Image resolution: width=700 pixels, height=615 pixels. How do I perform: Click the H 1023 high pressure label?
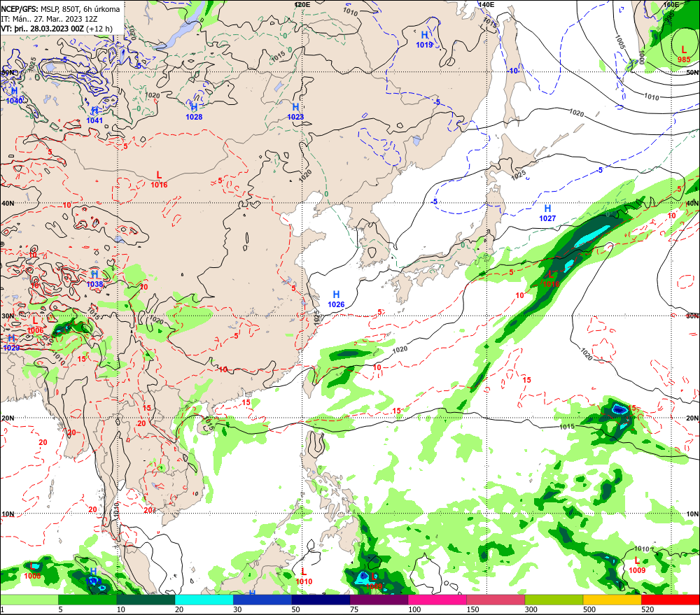click(x=295, y=112)
